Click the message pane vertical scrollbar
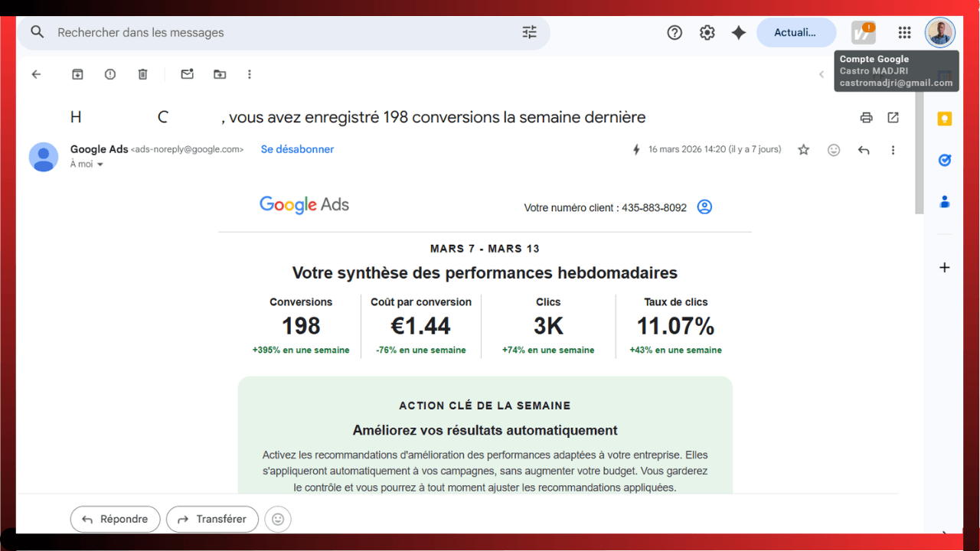Image resolution: width=980 pixels, height=551 pixels. 919,153
